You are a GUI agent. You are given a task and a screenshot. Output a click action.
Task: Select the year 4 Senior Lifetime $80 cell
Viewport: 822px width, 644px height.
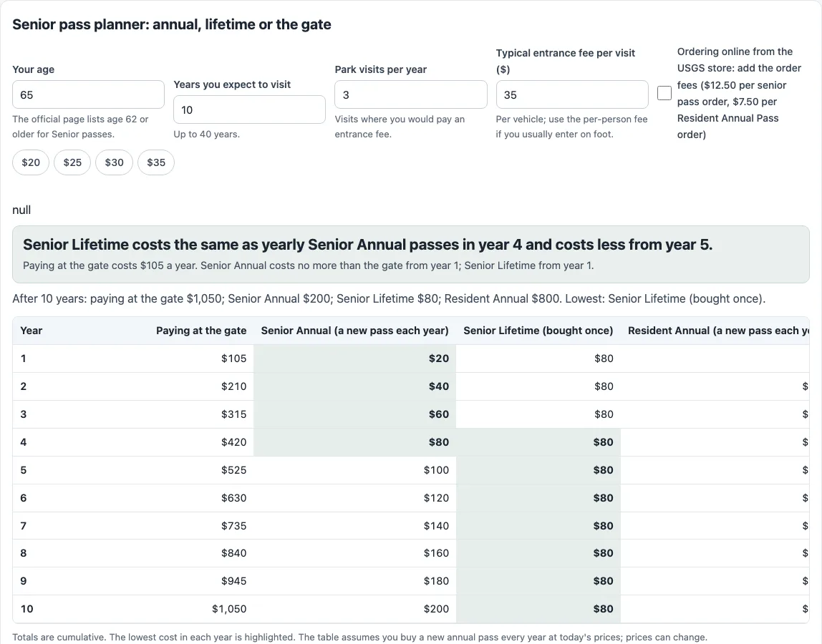click(538, 442)
